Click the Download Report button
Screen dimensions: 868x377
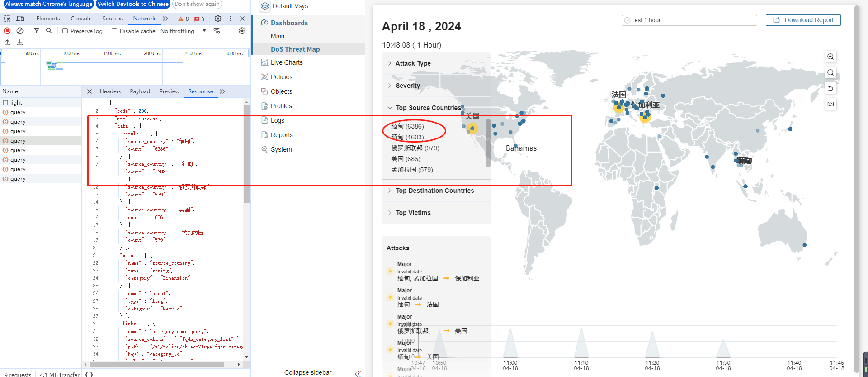point(803,20)
